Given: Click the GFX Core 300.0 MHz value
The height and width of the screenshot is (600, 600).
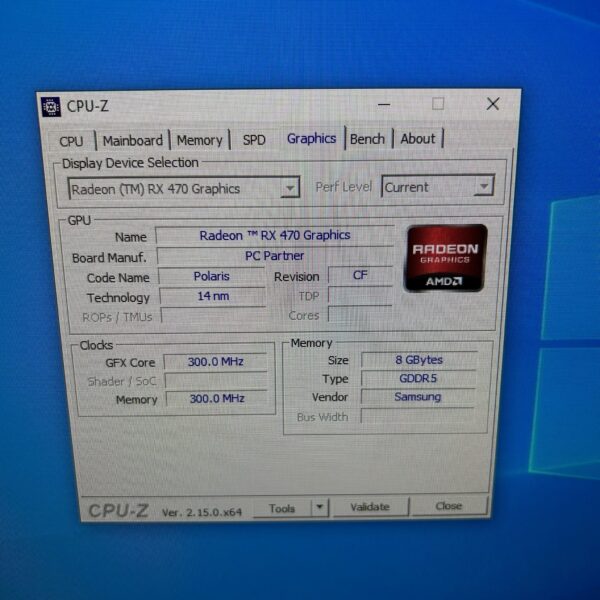Looking at the screenshot, I should tap(215, 362).
